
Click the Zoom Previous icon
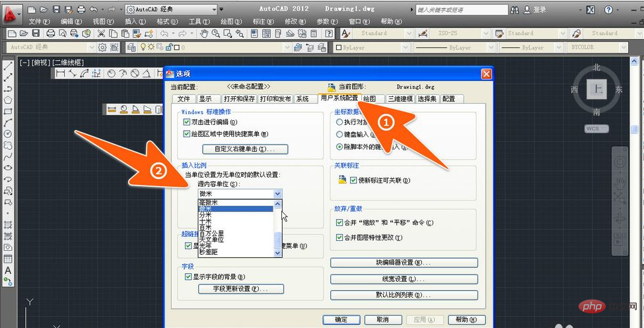pyautogui.click(x=240, y=33)
